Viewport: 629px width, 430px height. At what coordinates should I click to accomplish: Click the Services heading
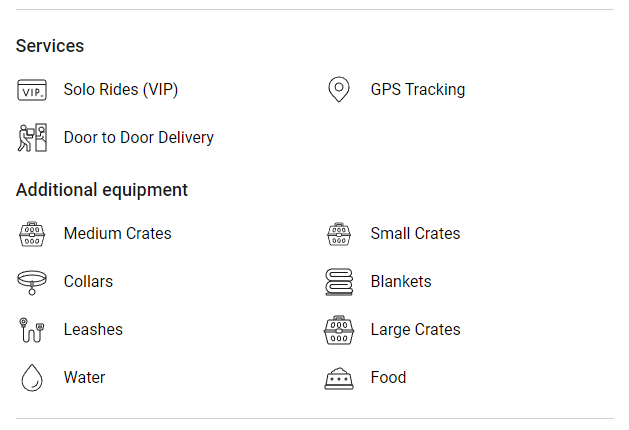pyautogui.click(x=50, y=46)
